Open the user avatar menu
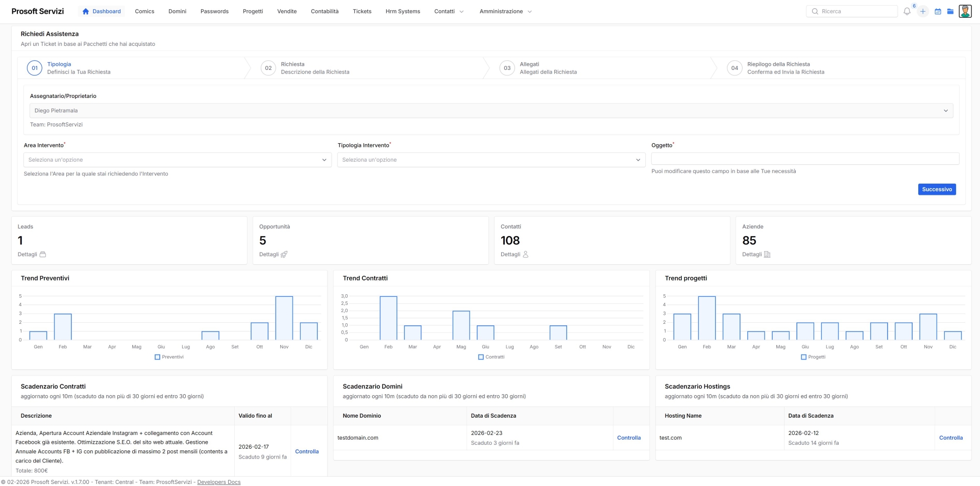The height and width of the screenshot is (486, 980). 965,11
